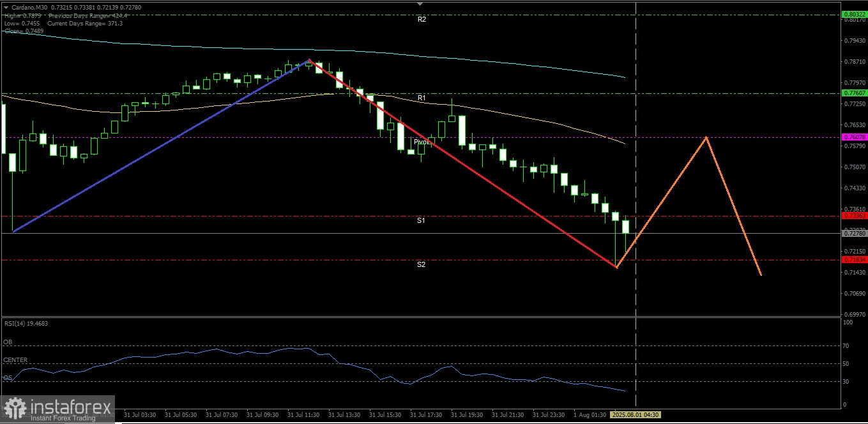Click the 0.80322 green price tag
The width and height of the screenshot is (868, 424).
tap(854, 14)
